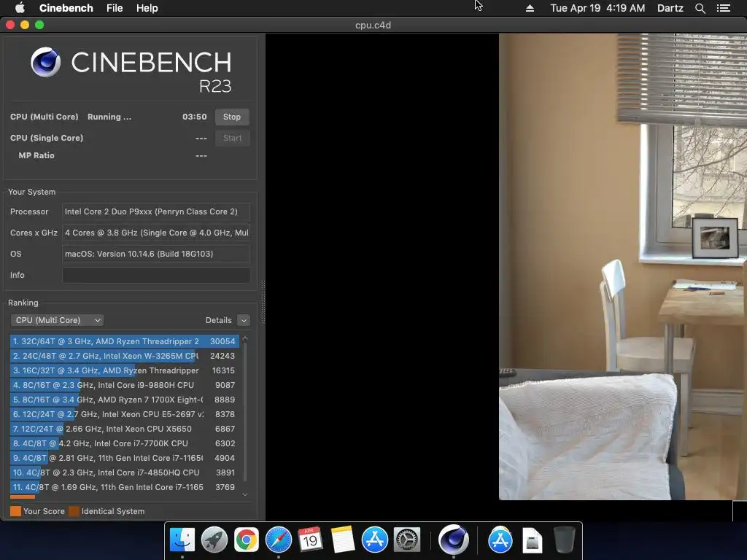747x560 pixels.
Task: Open the Notes app in dock
Action: (x=343, y=540)
